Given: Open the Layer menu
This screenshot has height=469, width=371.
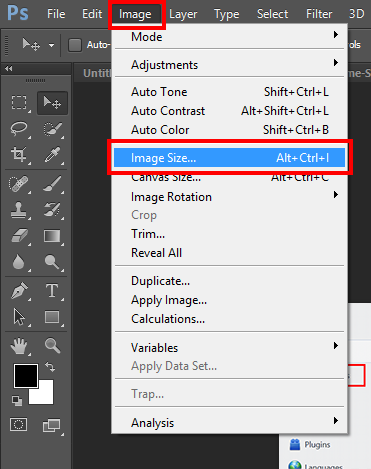Looking at the screenshot, I should 183,14.
